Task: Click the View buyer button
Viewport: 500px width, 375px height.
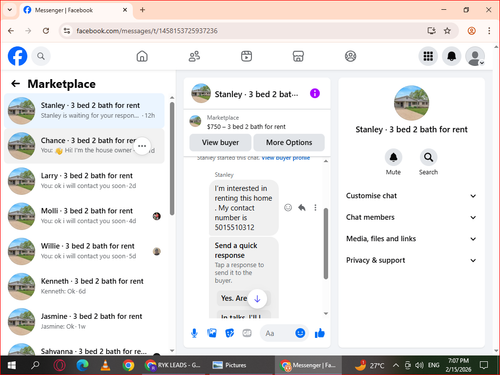Action: [x=220, y=142]
